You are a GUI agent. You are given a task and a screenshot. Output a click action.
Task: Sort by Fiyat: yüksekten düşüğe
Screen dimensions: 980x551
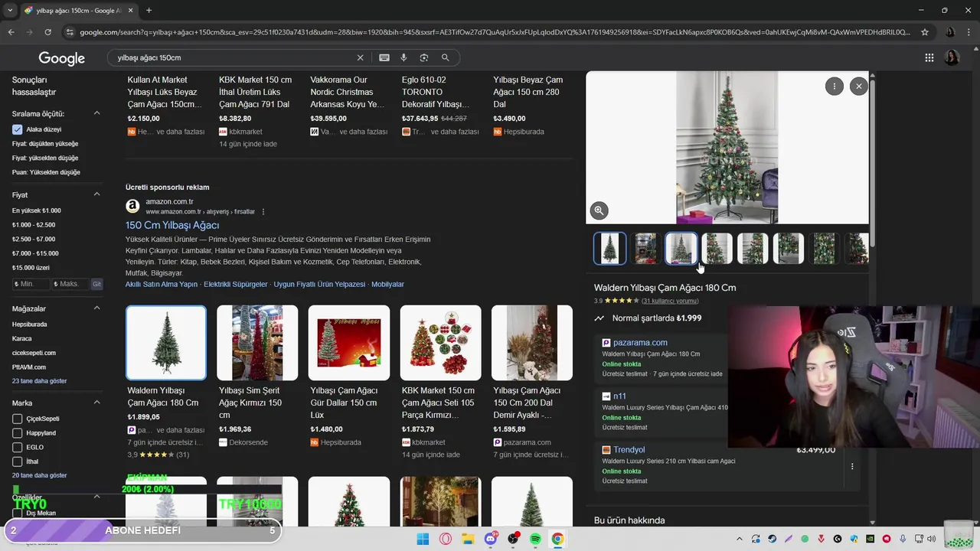click(x=45, y=158)
